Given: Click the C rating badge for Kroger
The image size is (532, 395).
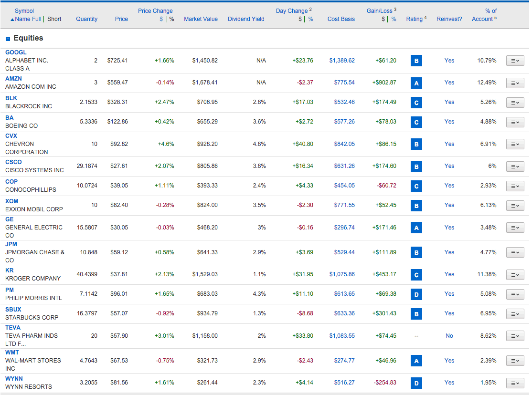Looking at the screenshot, I should click(416, 275).
